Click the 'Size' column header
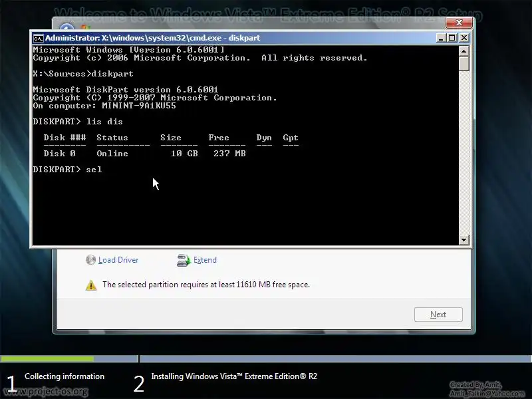 [x=171, y=138]
